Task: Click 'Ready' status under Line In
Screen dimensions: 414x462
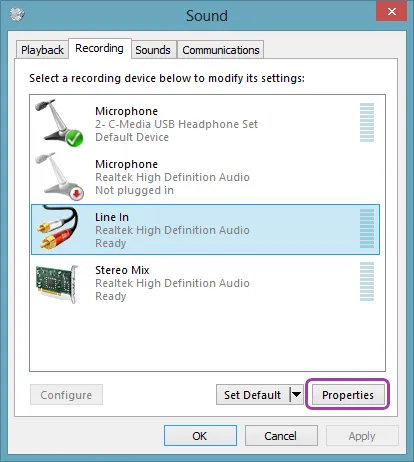Action: click(x=111, y=243)
